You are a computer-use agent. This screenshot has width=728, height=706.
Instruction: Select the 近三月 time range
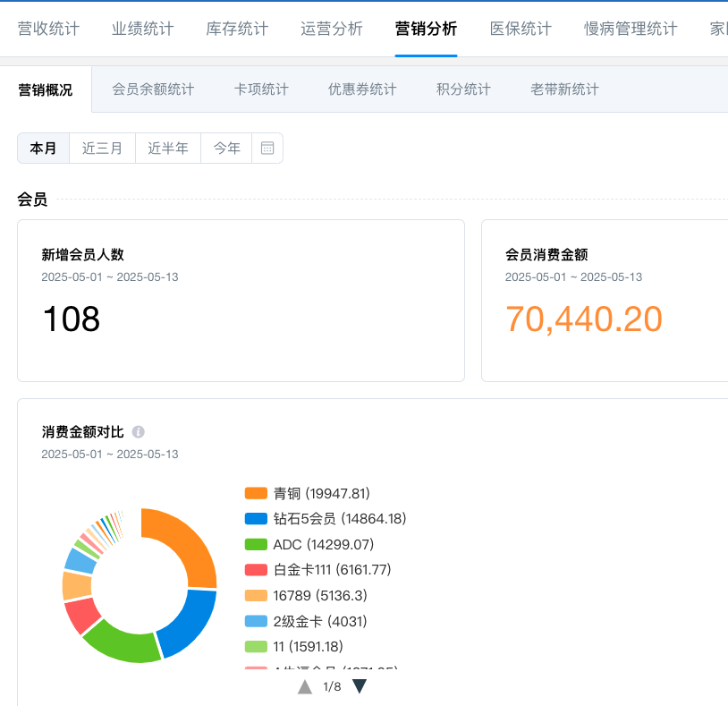pos(102,149)
